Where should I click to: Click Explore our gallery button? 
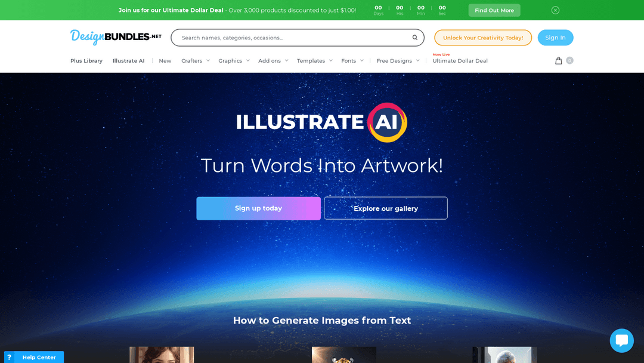[386, 208]
